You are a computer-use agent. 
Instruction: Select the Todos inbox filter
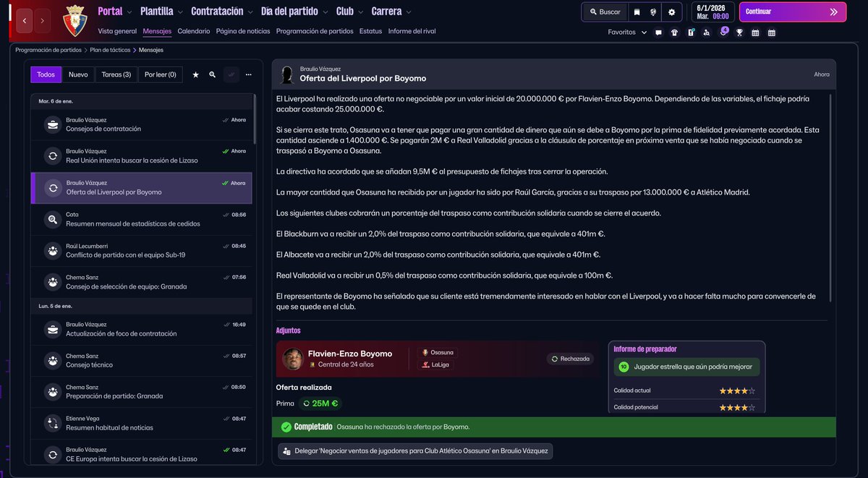click(46, 74)
